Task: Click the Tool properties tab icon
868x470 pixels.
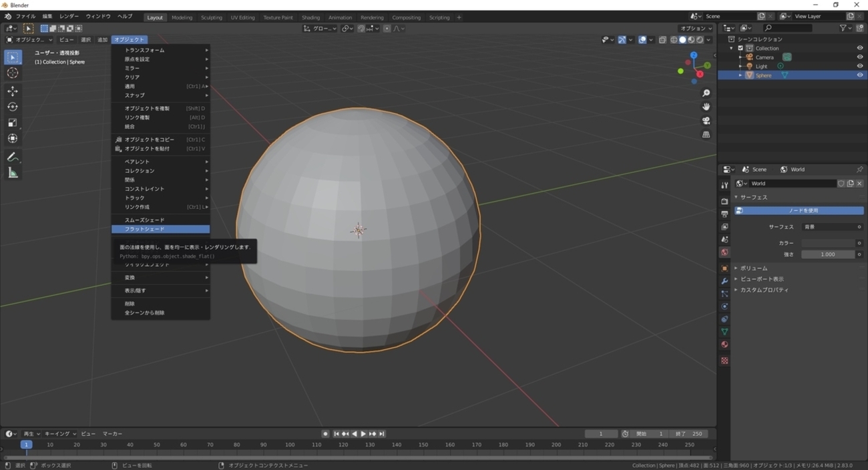Action: 724,185
